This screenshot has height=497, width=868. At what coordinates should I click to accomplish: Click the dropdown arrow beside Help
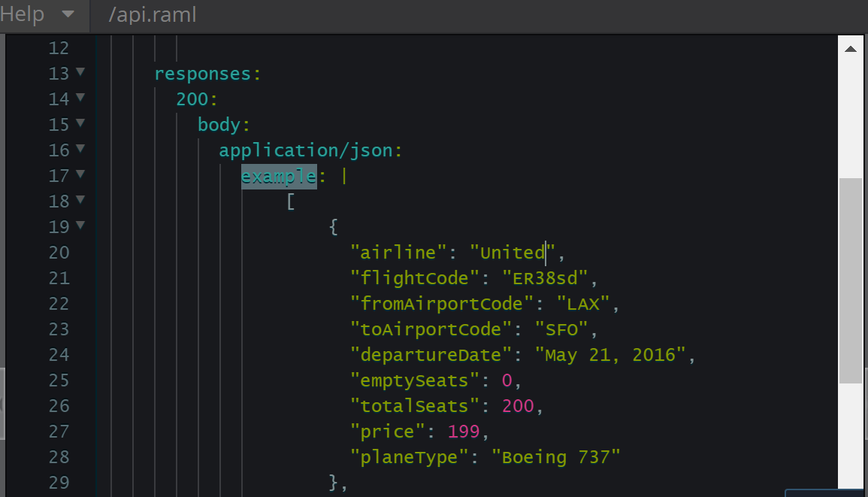tap(68, 15)
